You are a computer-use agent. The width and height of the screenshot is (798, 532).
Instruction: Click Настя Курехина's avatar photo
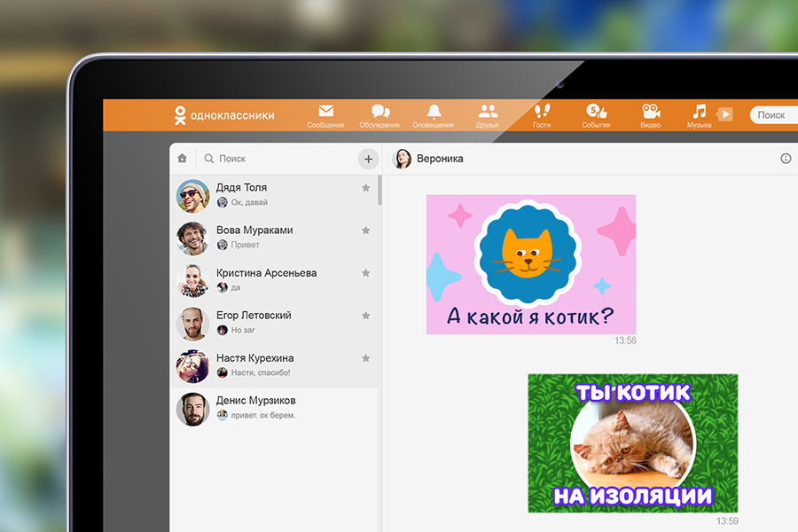[193, 366]
